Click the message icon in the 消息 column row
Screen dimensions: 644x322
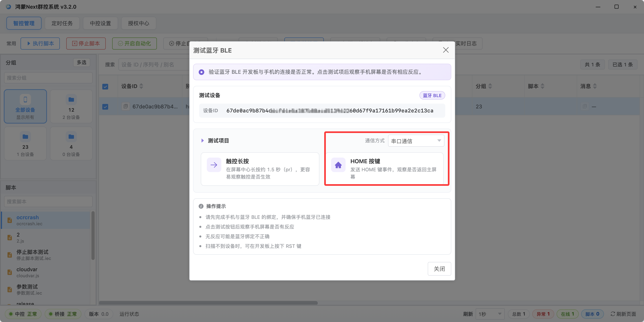click(x=585, y=107)
